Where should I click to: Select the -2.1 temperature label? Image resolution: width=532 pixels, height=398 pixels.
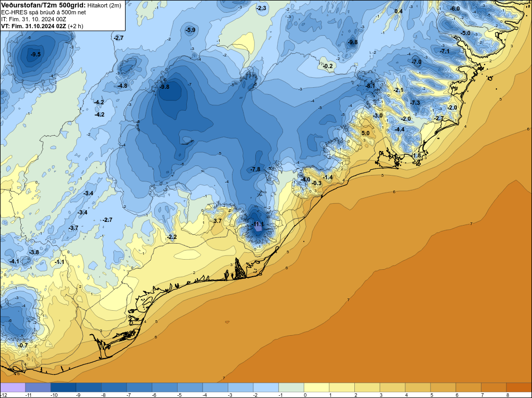pyautogui.click(x=398, y=90)
